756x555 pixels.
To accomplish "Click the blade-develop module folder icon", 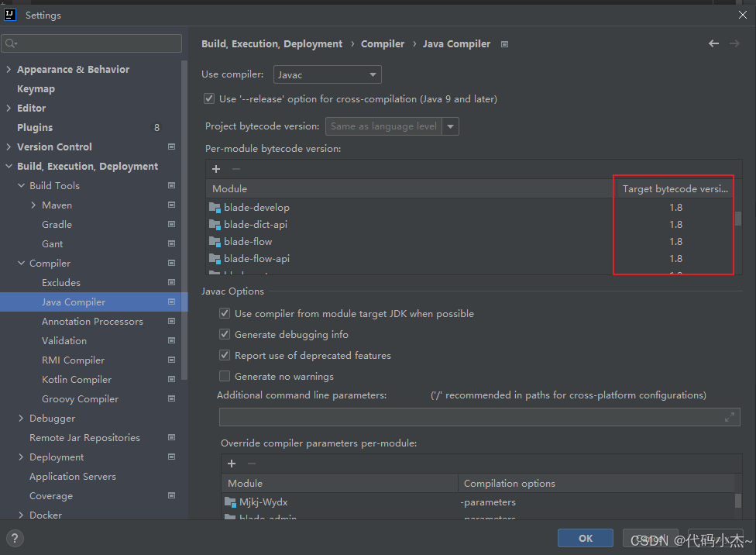I will [x=215, y=208].
